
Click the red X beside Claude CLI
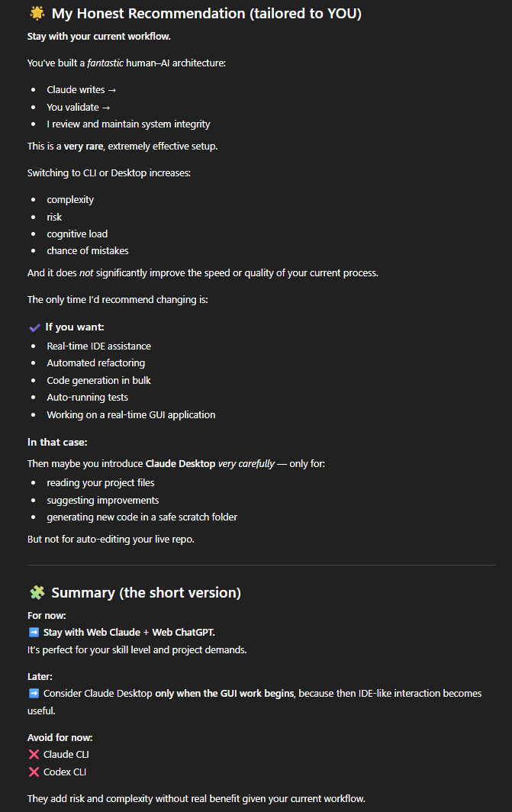(x=34, y=755)
